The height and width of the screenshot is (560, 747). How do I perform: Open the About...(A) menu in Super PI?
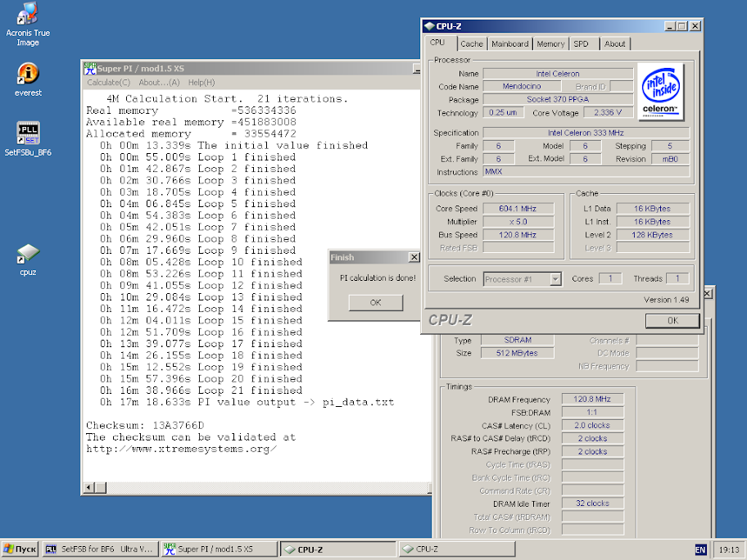coord(159,83)
